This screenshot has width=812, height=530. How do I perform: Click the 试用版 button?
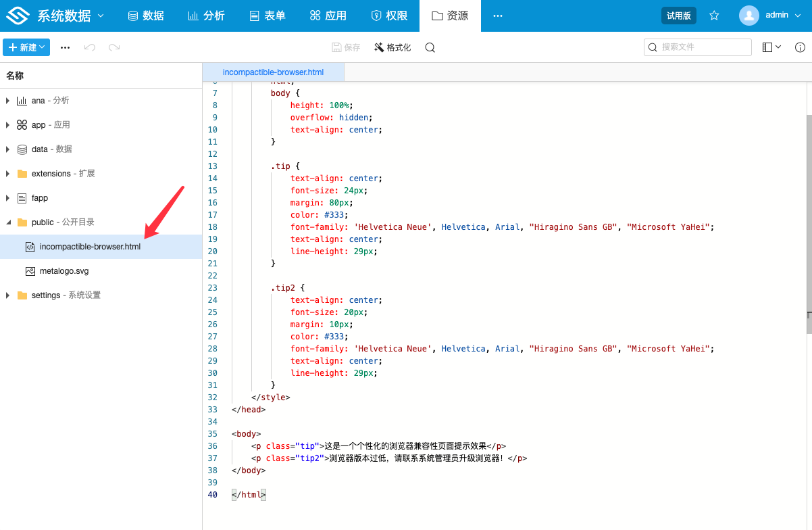pyautogui.click(x=678, y=15)
